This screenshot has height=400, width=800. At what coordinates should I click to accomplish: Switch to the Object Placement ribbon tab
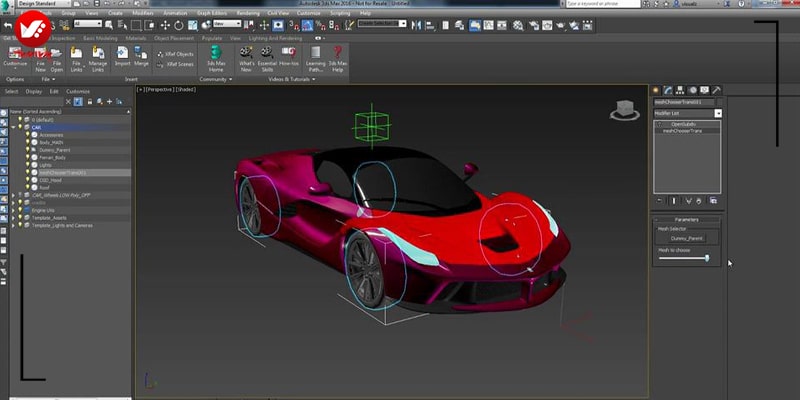174,38
